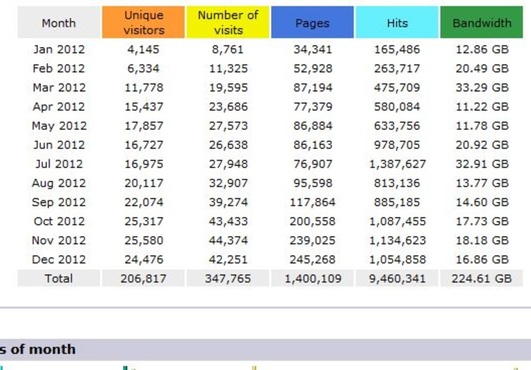This screenshot has width=531, height=370.
Task: Click hits value 475,709
Action: click(x=397, y=88)
